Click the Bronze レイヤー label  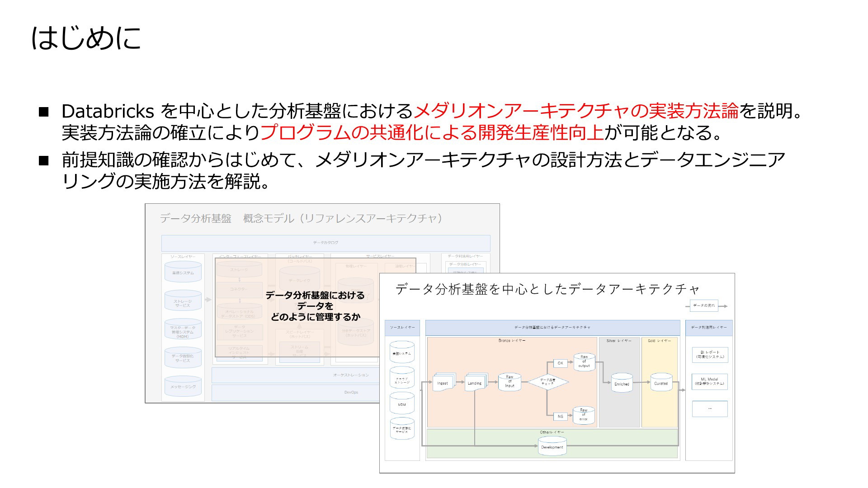[512, 341]
